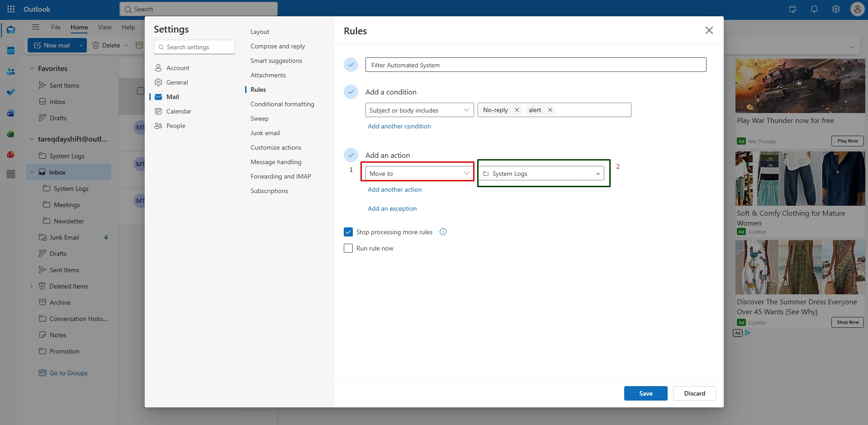Expand the ribbon chevron at right
This screenshot has width=868, height=425.
(x=852, y=47)
